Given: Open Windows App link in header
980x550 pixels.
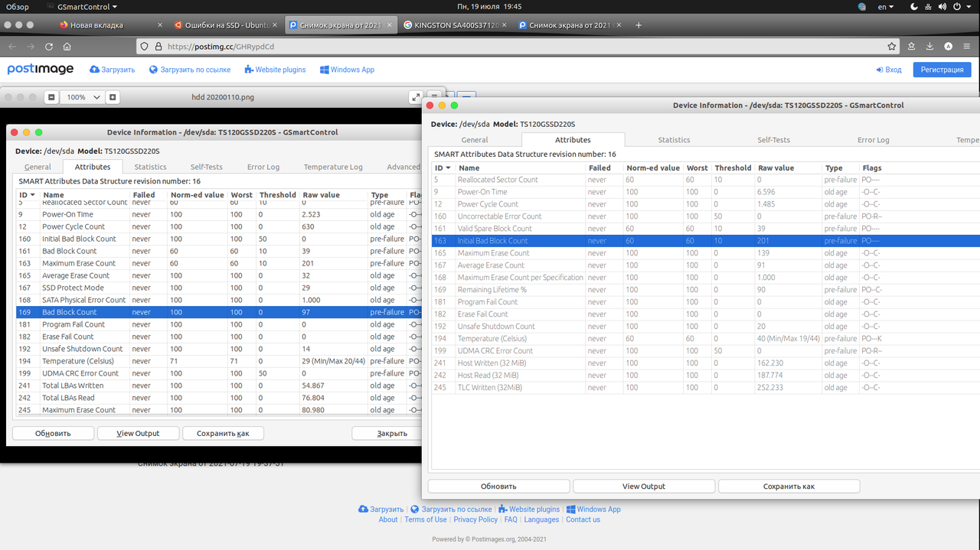Looking at the screenshot, I should (347, 70).
